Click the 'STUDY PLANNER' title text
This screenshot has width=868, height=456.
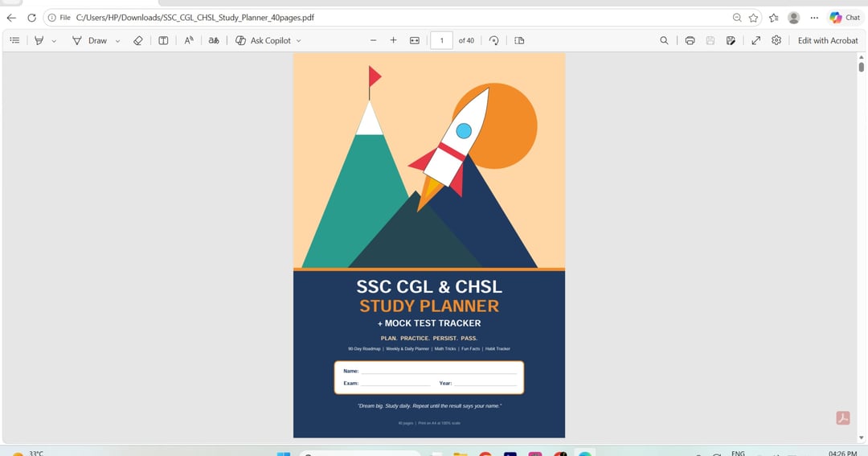tap(429, 306)
